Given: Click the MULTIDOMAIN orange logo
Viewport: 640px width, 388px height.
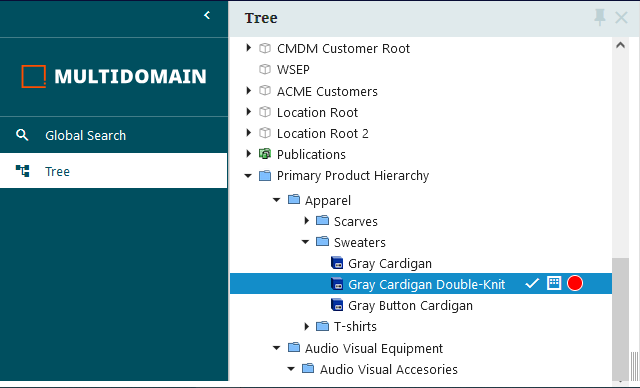Looking at the screenshot, I should coord(33,76).
